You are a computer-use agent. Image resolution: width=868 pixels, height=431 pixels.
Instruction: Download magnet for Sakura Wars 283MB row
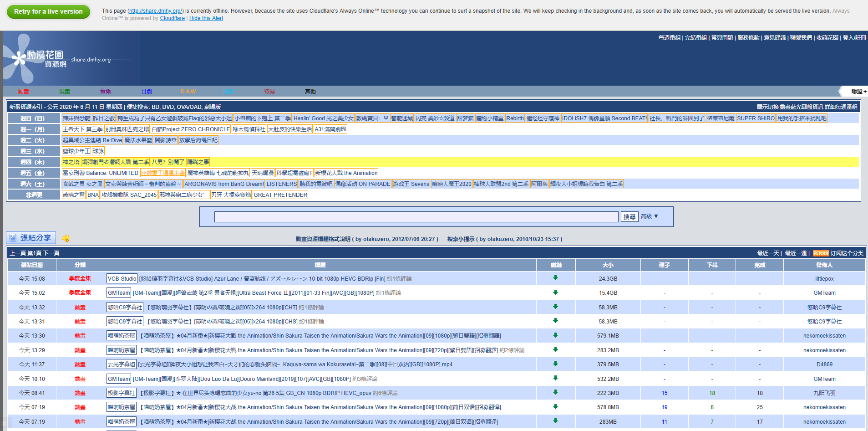click(x=555, y=421)
